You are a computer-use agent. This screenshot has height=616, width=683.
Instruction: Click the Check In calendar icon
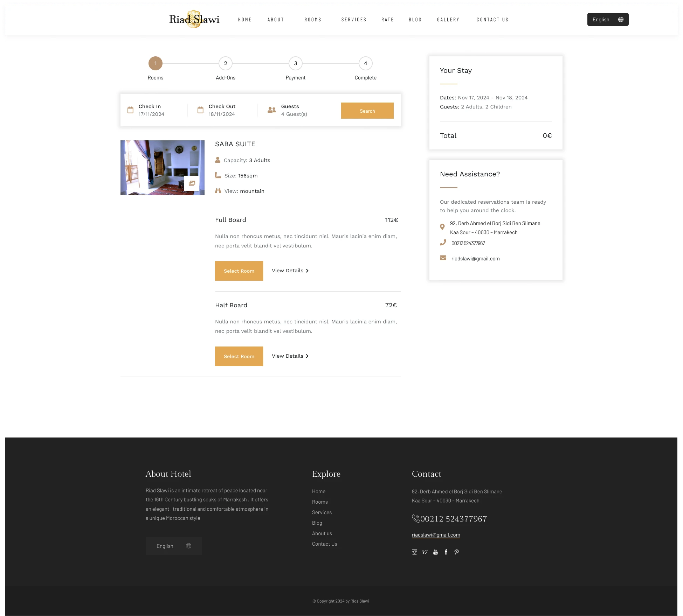click(x=130, y=110)
